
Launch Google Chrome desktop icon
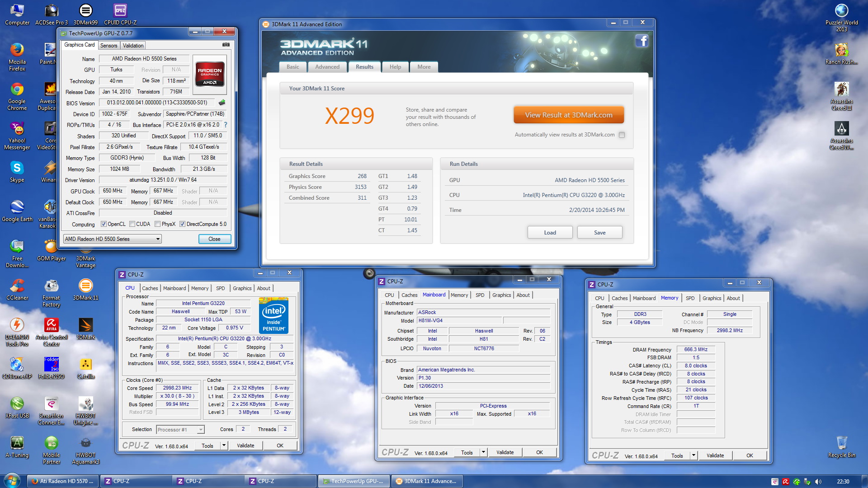[17, 96]
